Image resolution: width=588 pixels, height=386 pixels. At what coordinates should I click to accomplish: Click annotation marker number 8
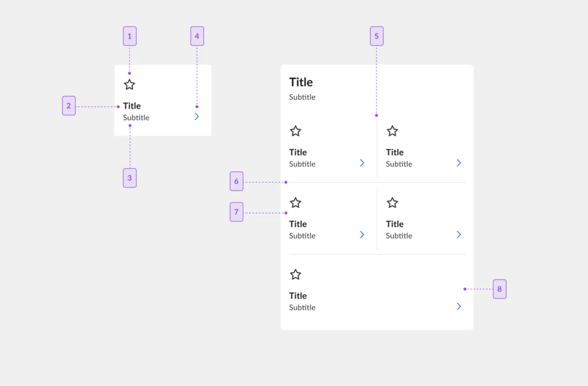point(500,289)
